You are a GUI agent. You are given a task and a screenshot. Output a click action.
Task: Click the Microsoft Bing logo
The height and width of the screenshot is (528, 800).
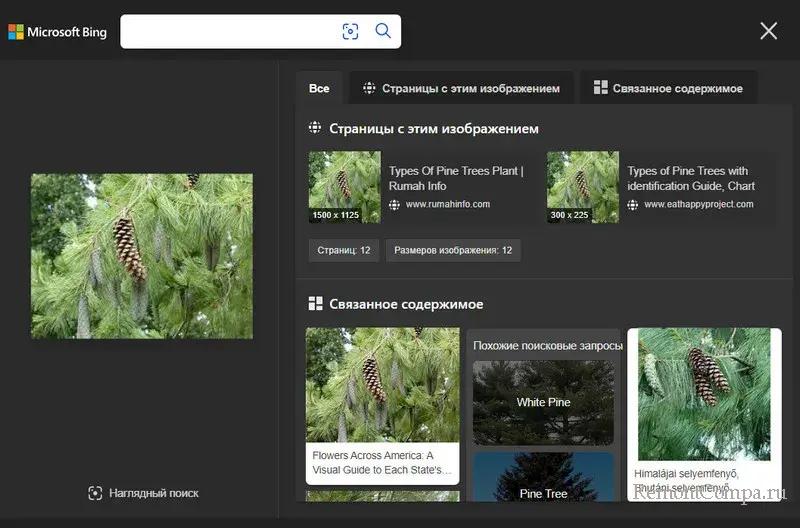(x=57, y=32)
